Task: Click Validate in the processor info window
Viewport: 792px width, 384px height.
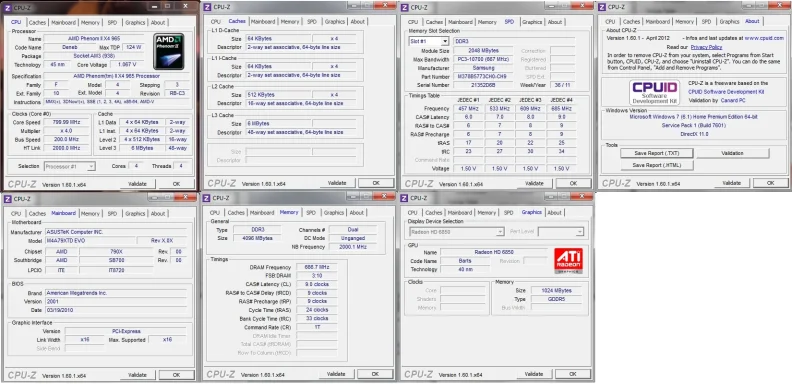Action: click(137, 184)
